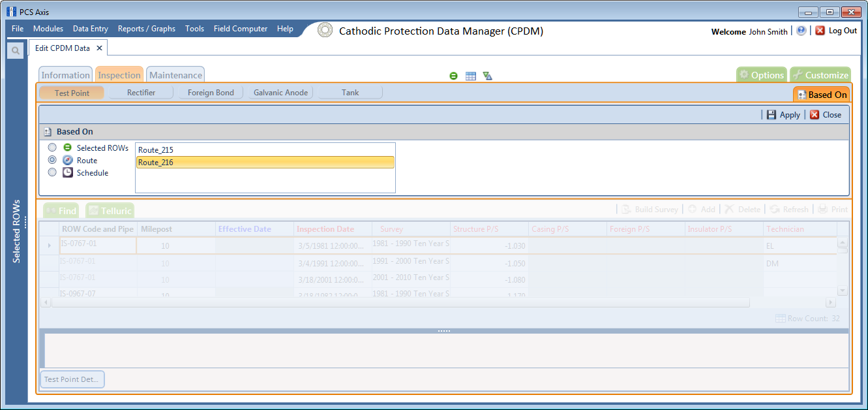
Task: Close the Edit CPDM Data tab
Action: pos(99,48)
